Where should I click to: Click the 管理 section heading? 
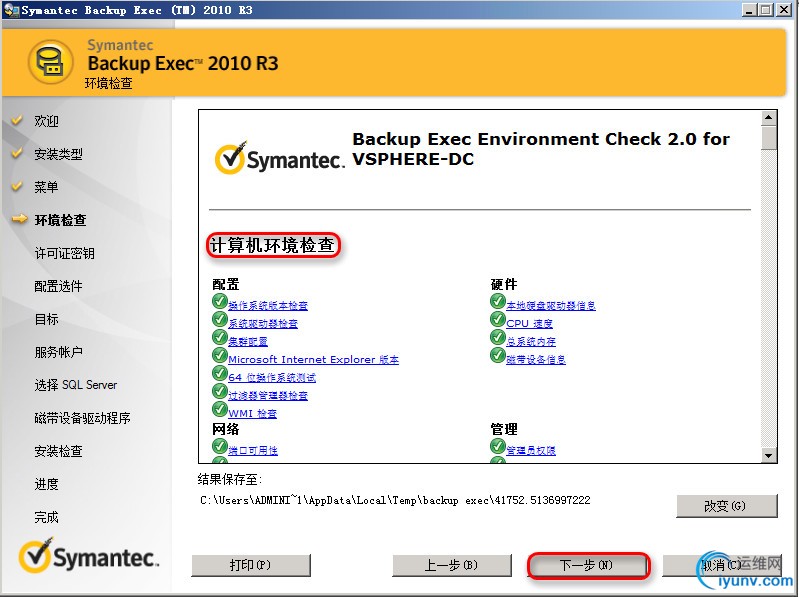[x=504, y=429]
